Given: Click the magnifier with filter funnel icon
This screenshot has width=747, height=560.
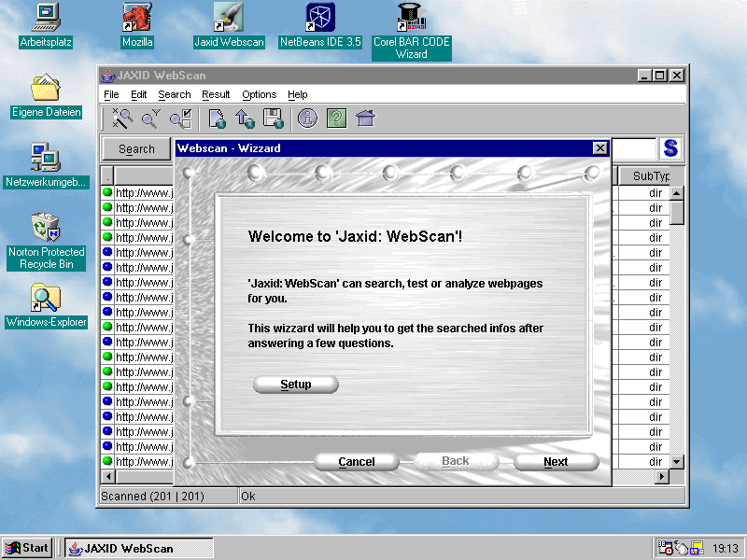Looking at the screenshot, I should (x=151, y=119).
